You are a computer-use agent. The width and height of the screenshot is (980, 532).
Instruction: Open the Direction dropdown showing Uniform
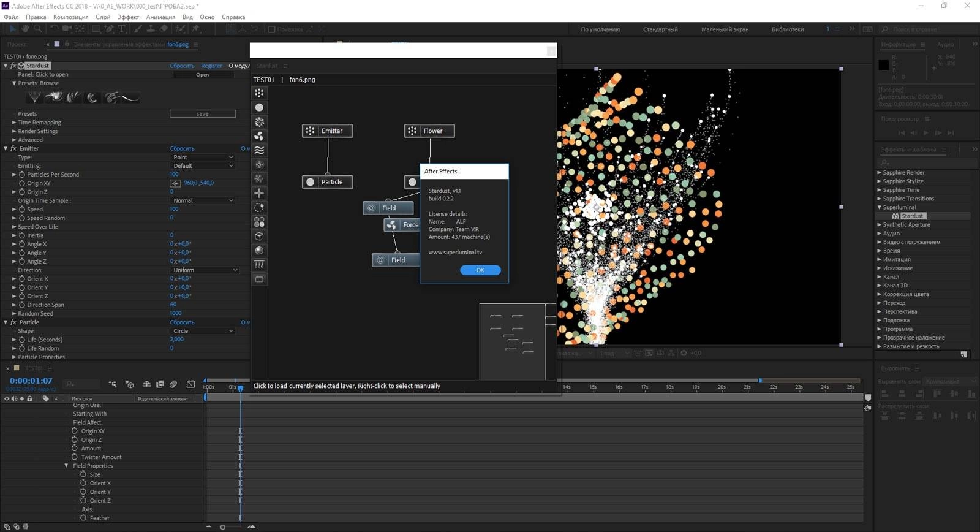[x=205, y=270]
